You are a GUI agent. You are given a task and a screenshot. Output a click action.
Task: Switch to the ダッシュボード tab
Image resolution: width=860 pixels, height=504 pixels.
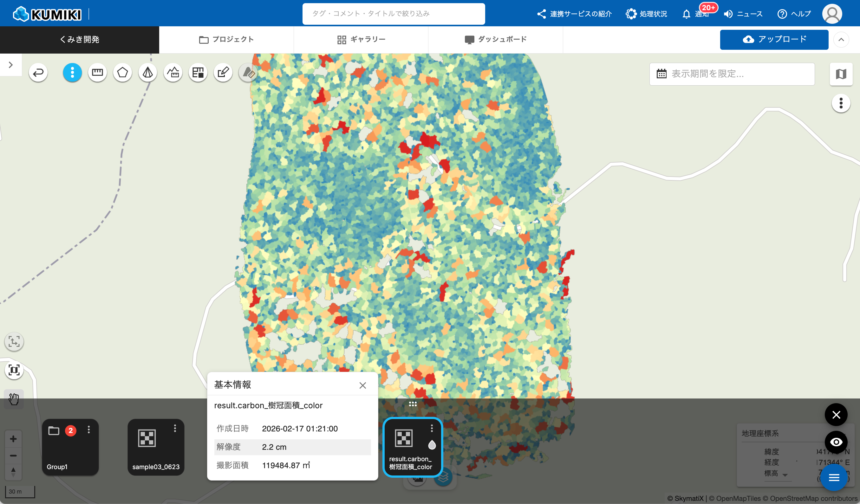coord(496,40)
